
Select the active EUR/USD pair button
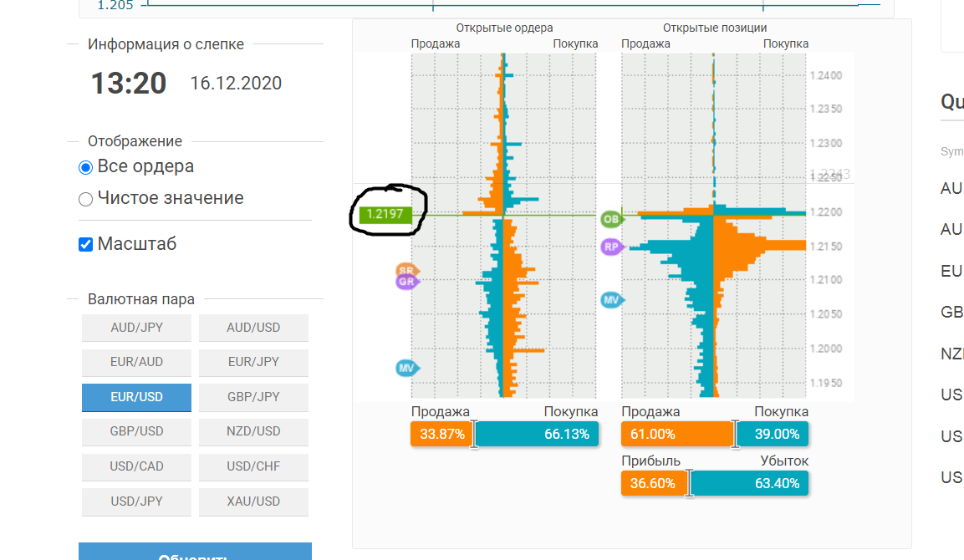(136, 397)
